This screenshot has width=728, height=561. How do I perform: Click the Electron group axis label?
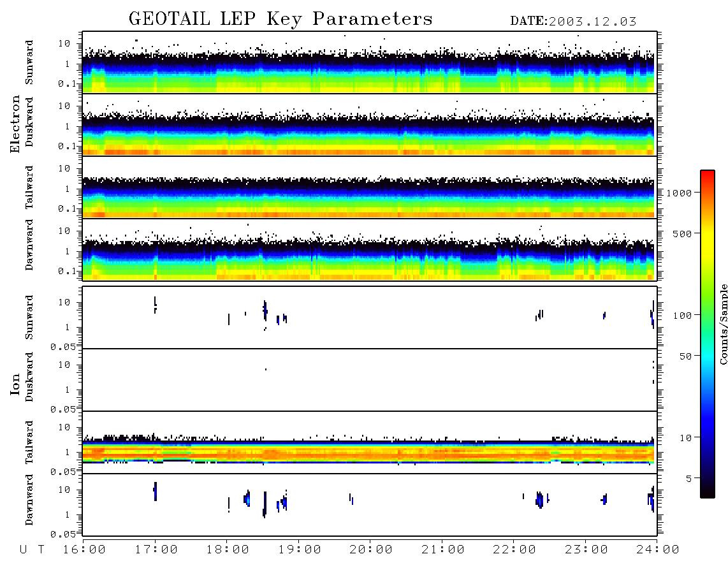pos(15,124)
